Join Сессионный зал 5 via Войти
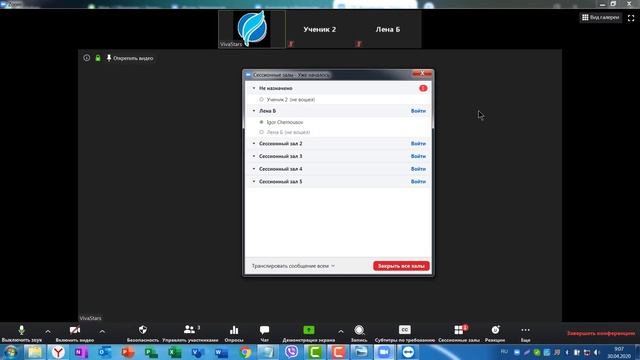Screen dimensions: 640x360 [x=418, y=182]
